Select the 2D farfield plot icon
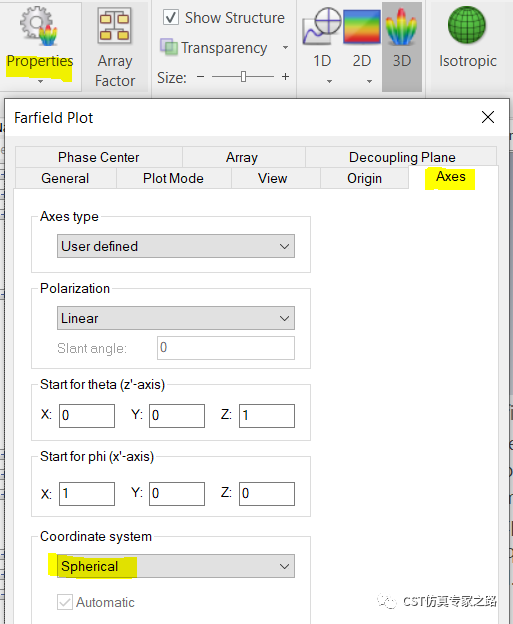 [361, 26]
